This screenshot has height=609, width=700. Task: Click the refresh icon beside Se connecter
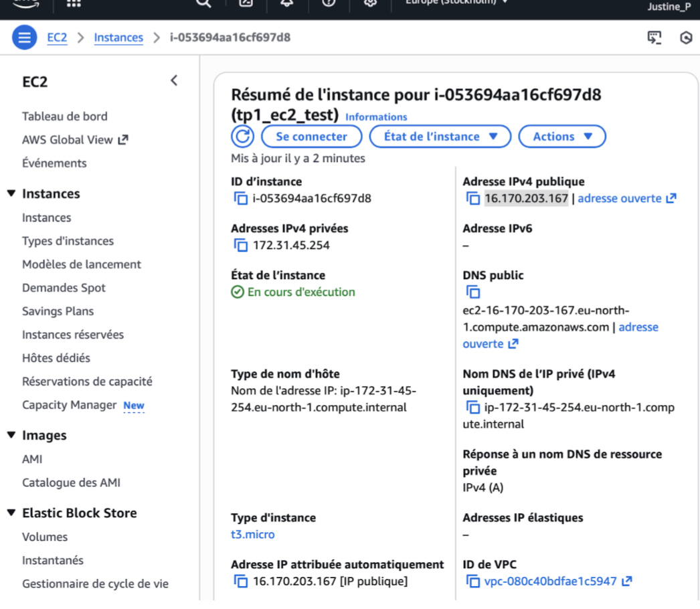(242, 137)
